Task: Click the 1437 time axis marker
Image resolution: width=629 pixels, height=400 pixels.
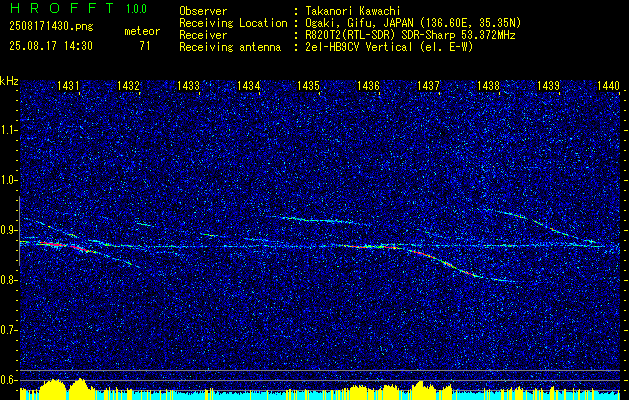Action: 428,85
